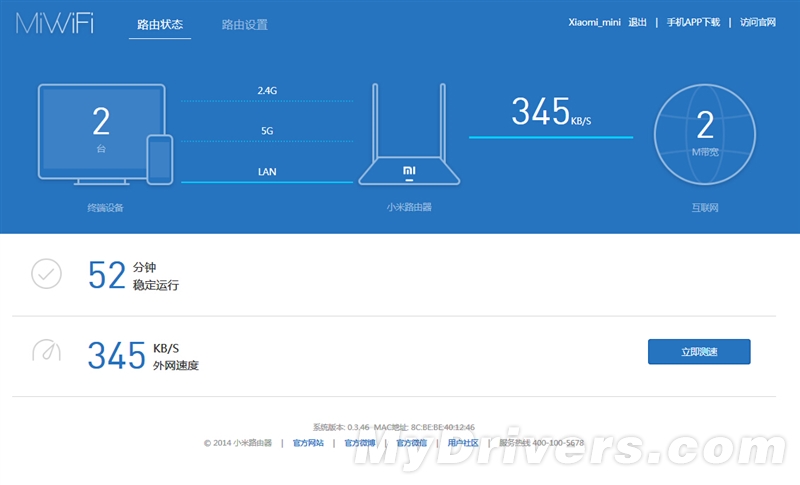Open the 路由设置 tab
800x485 pixels.
(x=244, y=24)
